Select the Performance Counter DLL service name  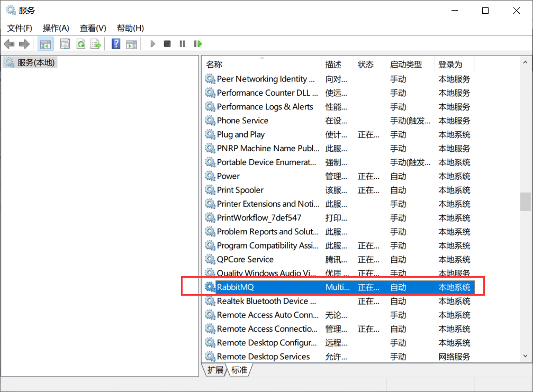click(267, 93)
